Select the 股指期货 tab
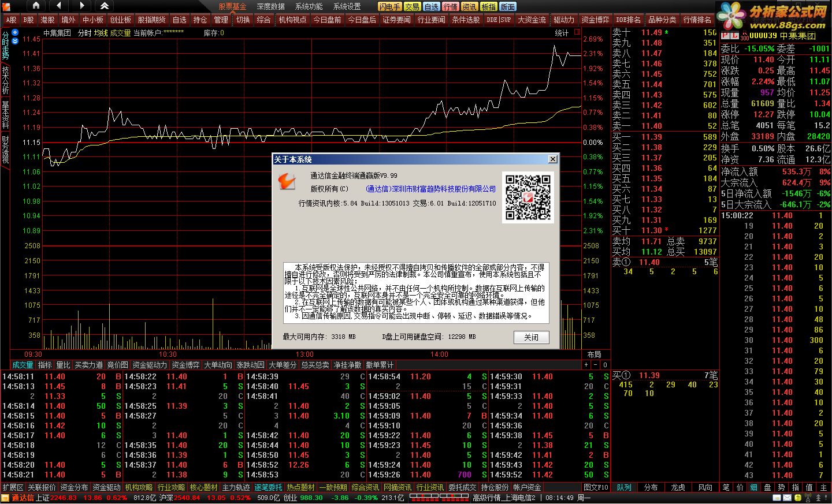 (x=151, y=20)
